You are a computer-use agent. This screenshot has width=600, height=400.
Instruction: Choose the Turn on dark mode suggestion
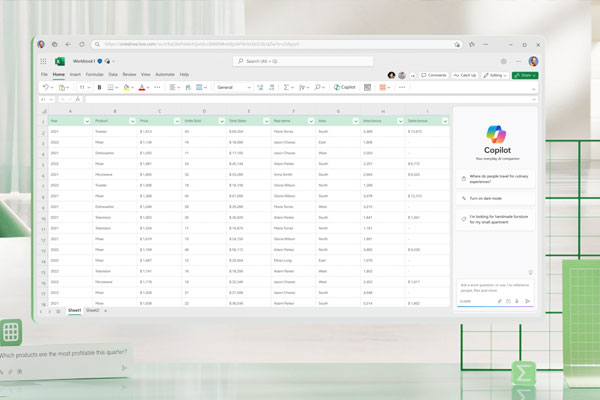[x=495, y=198]
